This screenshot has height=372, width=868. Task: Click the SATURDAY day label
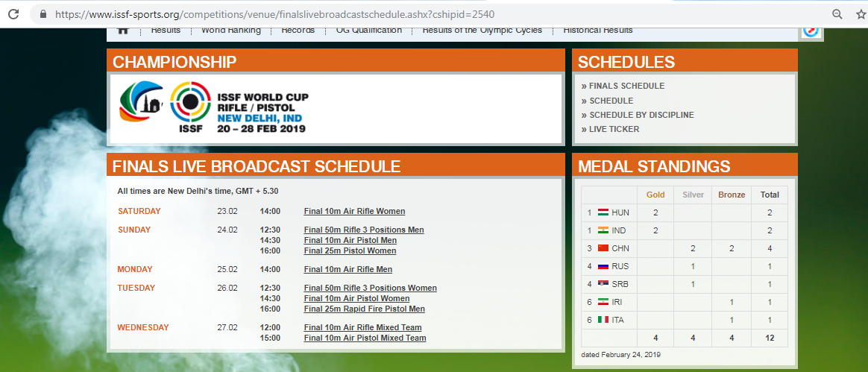pyautogui.click(x=139, y=211)
